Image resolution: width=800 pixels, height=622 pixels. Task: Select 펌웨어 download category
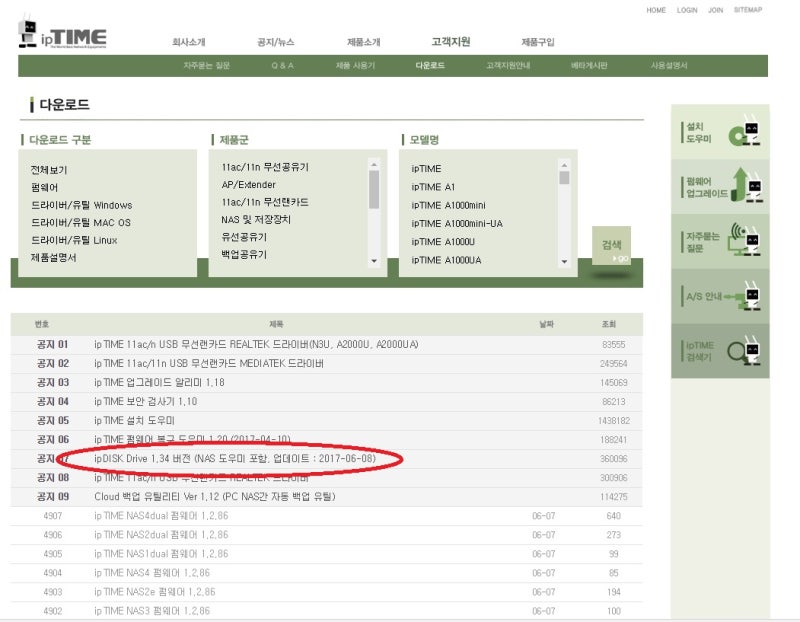click(x=44, y=187)
